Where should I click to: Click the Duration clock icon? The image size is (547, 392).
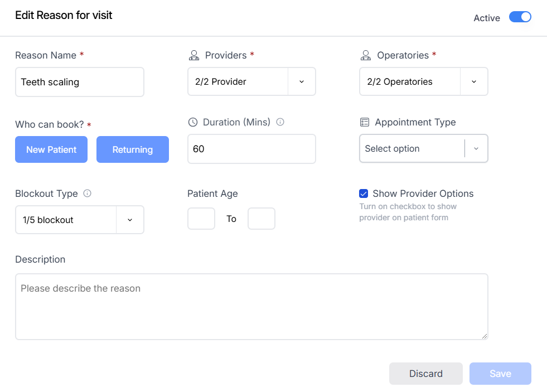click(193, 122)
